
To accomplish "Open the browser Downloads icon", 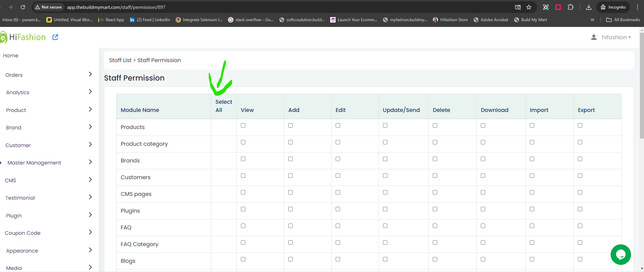I will click(x=588, y=7).
